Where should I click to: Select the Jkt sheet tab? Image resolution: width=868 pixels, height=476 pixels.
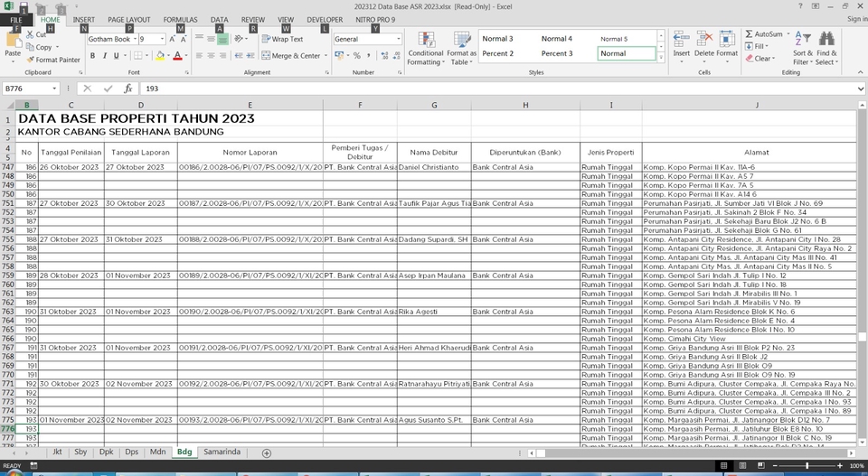coord(57,453)
